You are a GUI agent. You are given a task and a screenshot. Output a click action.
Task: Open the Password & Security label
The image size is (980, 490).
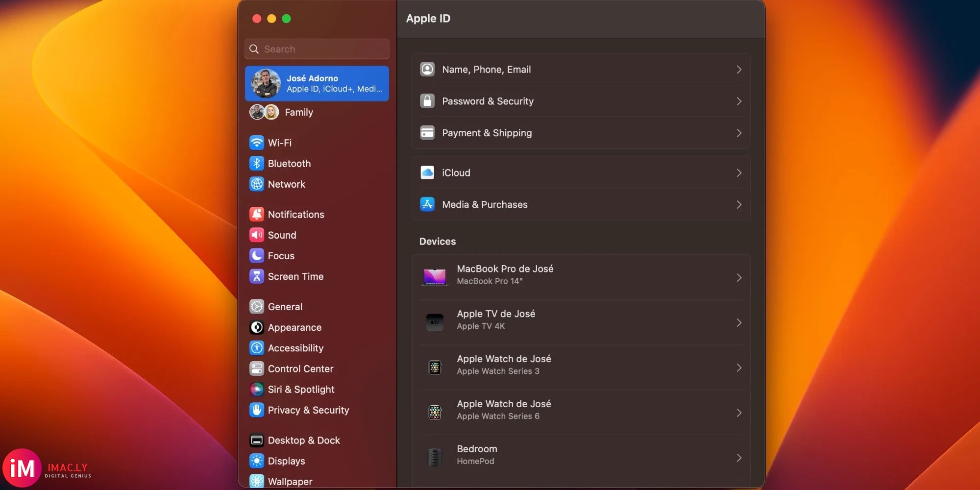pyautogui.click(x=488, y=101)
